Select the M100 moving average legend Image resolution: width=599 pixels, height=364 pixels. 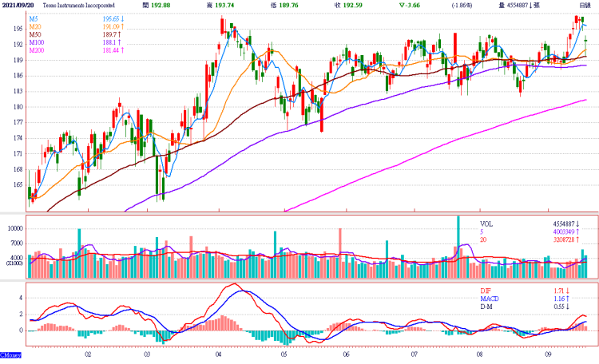click(x=38, y=43)
